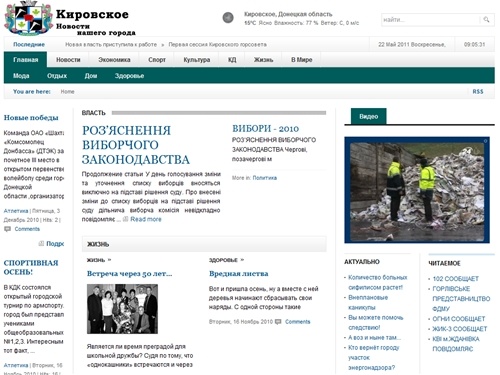Click the Кировское city coat of arms logo
Viewport: 500px width, 375px height.
pyautogui.click(x=28, y=18)
